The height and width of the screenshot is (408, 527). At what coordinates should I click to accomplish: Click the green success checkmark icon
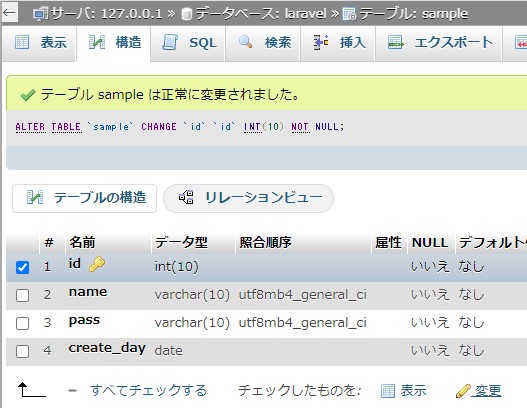click(28, 95)
